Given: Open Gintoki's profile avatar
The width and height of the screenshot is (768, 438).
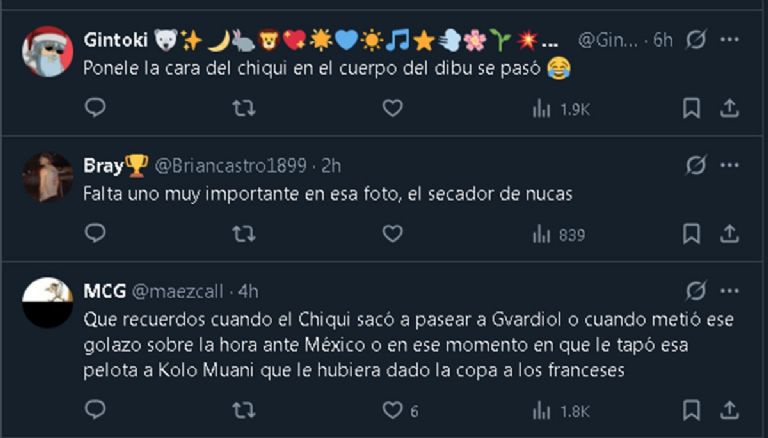Looking at the screenshot, I should (47, 52).
